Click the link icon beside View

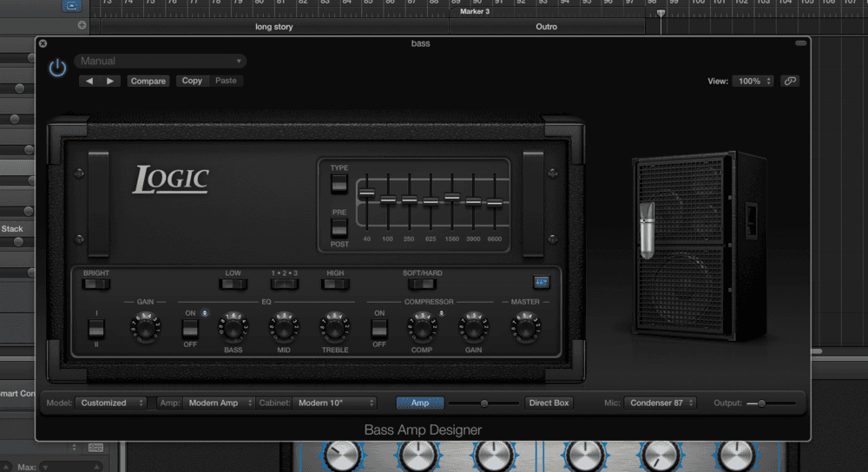[x=790, y=81]
